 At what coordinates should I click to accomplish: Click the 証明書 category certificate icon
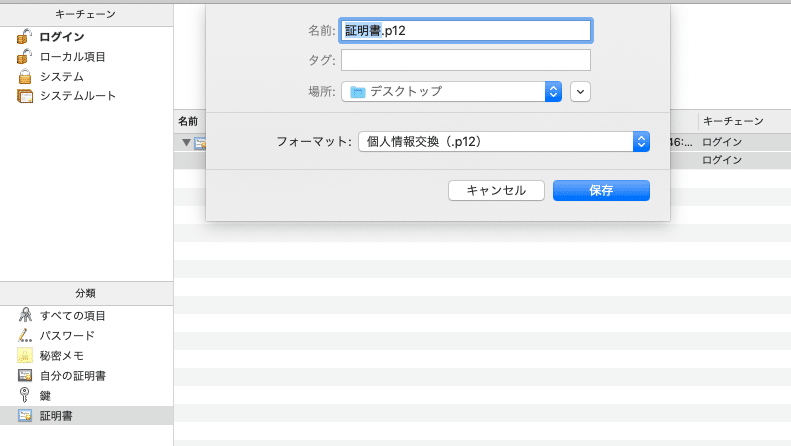pyautogui.click(x=25, y=415)
